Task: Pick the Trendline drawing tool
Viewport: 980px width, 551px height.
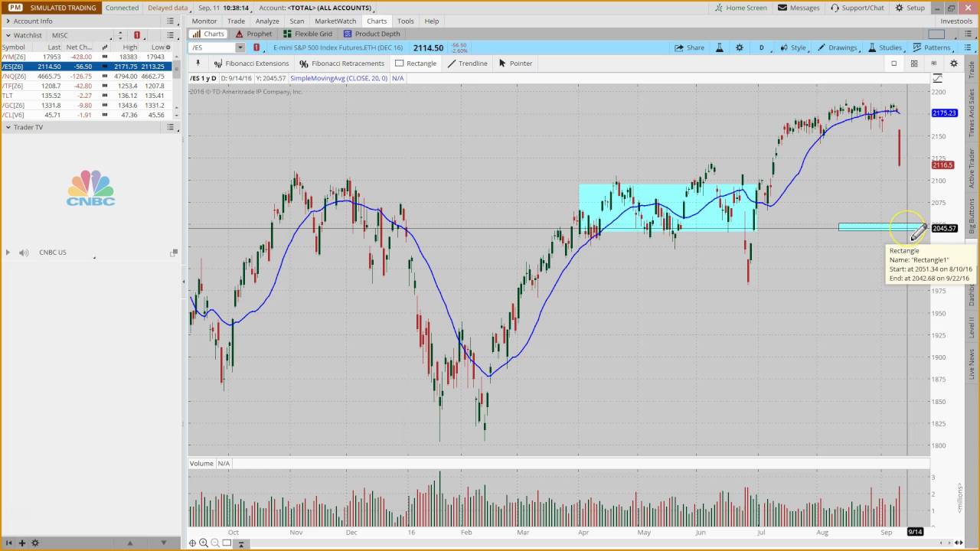Action: tap(467, 64)
